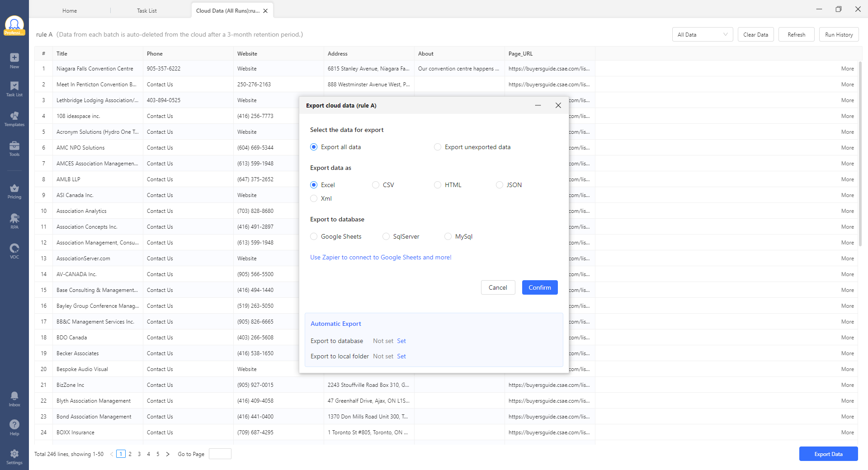
Task: Expand the All Data dropdown
Action: tap(702, 35)
